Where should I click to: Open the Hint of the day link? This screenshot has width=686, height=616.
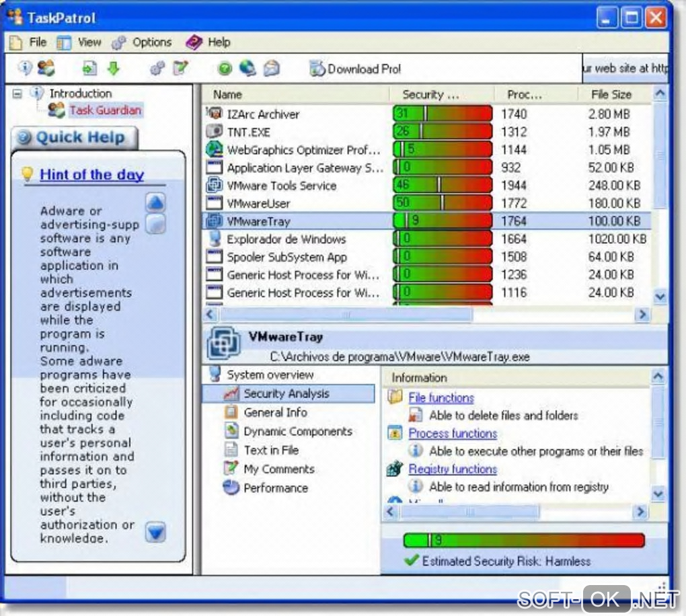pyautogui.click(x=92, y=175)
